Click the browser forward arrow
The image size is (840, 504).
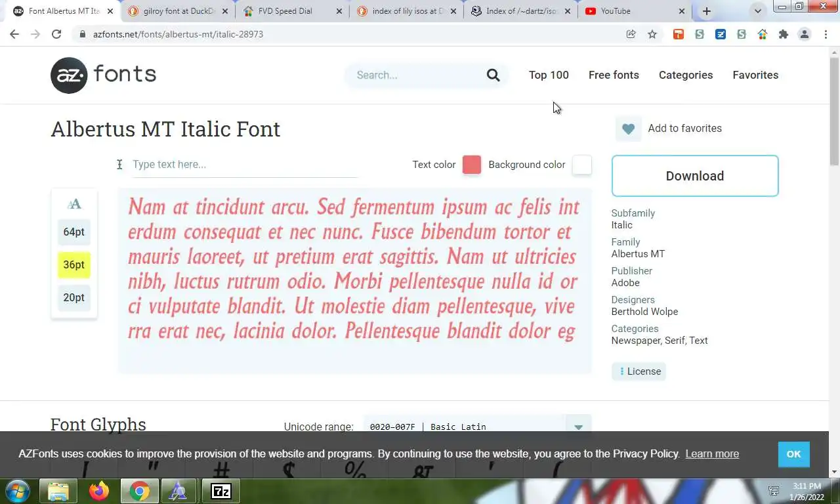(35, 34)
